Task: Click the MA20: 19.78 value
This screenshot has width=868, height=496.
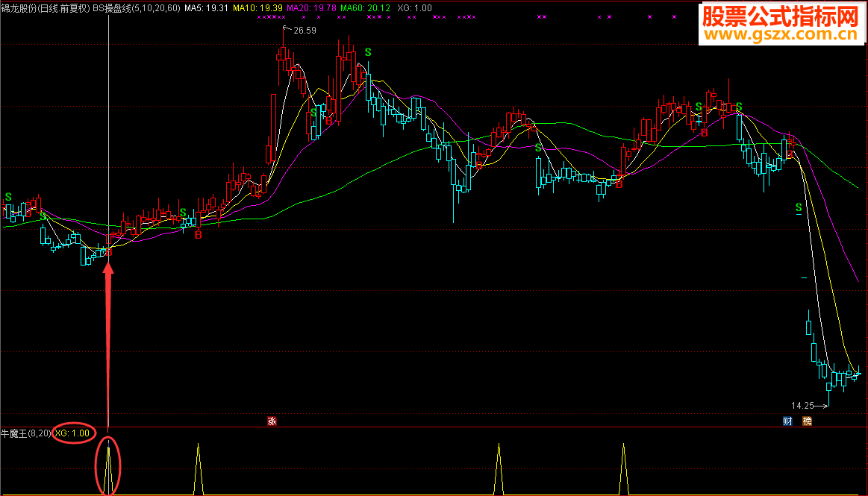Action: click(x=311, y=8)
